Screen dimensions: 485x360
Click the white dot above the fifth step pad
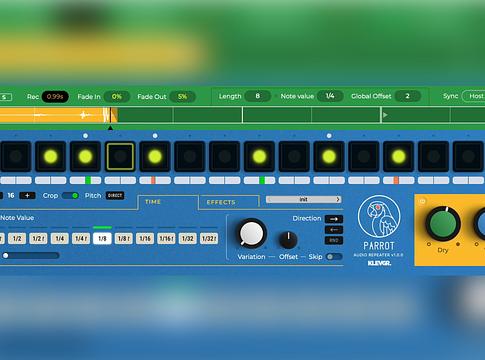(x=155, y=136)
